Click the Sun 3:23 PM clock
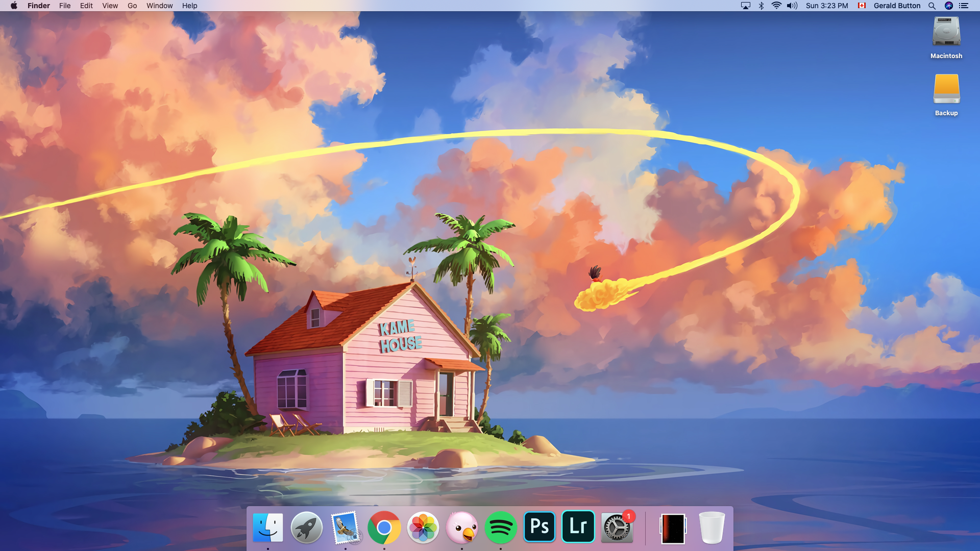 tap(827, 6)
